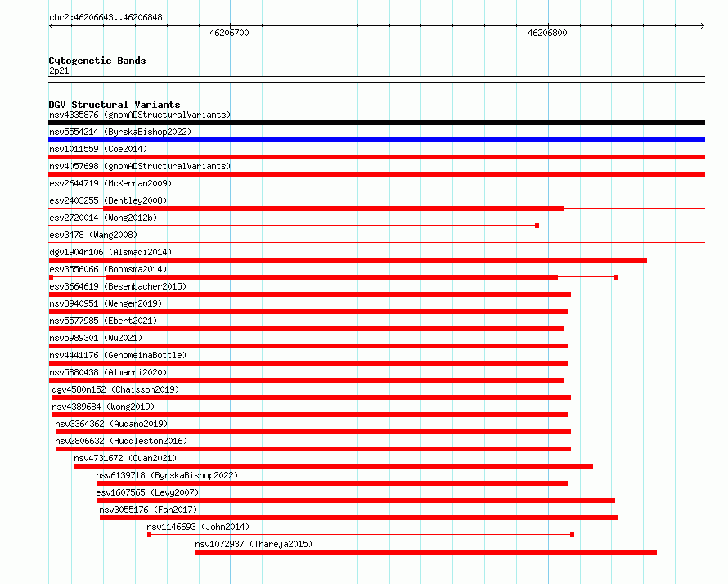The height and width of the screenshot is (584, 728).
Task: Open nsv3364362 Audano2019 variant
Action: pos(111,424)
